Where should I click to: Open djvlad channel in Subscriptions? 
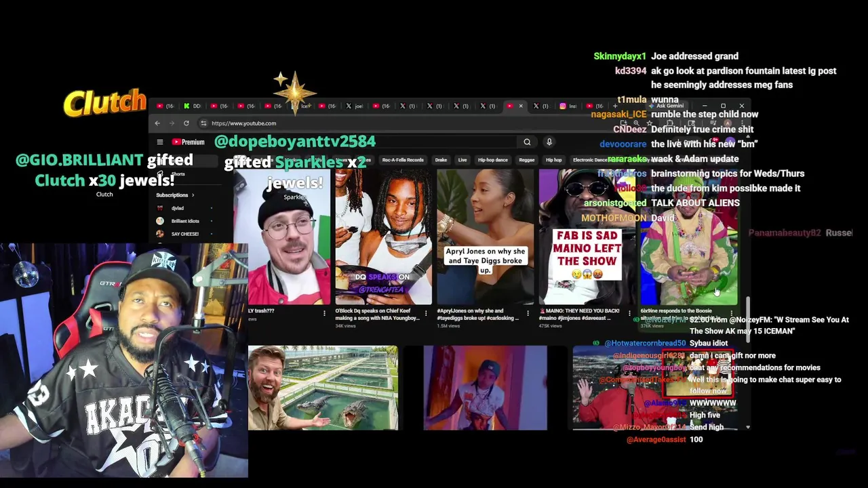click(178, 208)
